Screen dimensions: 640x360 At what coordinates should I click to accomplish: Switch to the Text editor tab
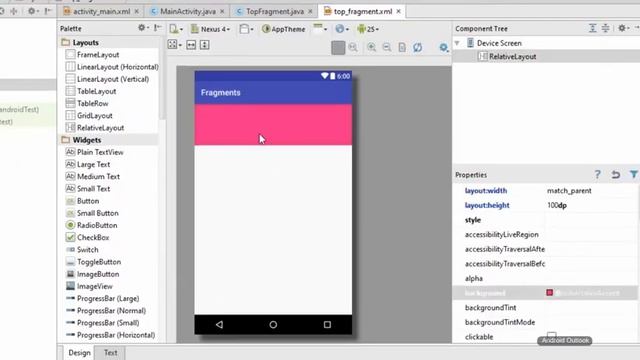click(x=110, y=353)
